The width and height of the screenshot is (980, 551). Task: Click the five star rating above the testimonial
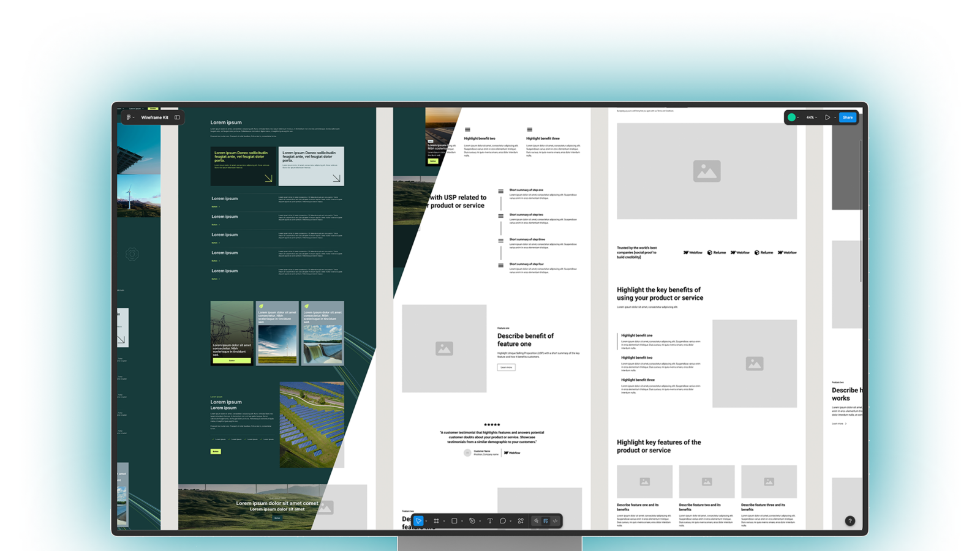pyautogui.click(x=492, y=424)
